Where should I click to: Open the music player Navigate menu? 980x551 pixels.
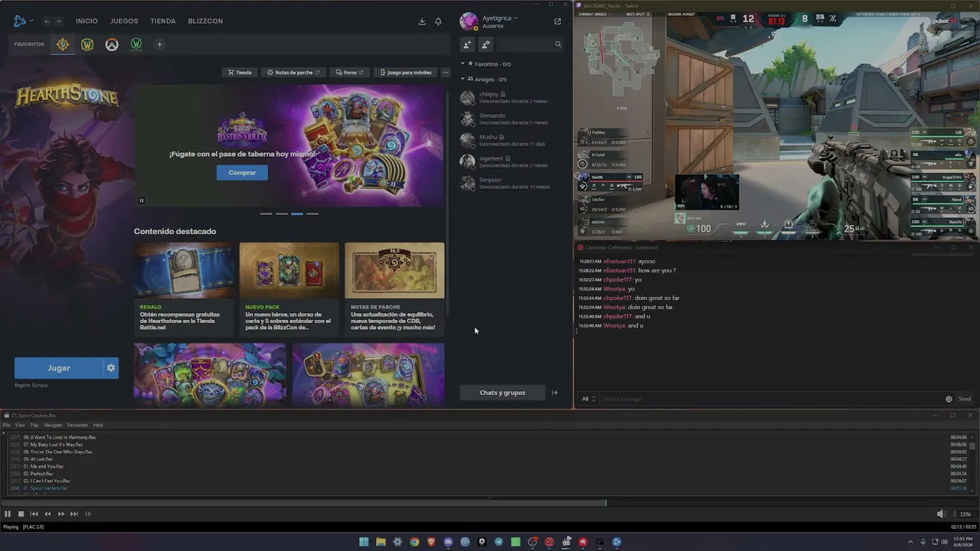[53, 425]
